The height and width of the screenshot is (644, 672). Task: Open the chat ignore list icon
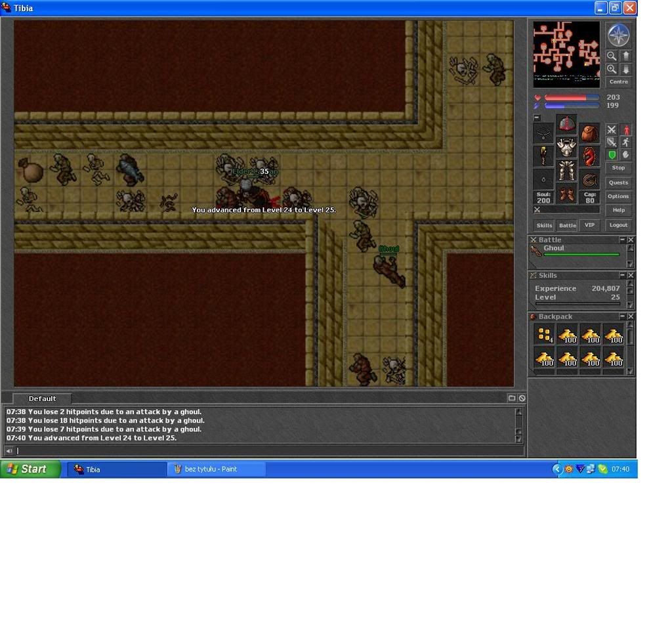point(522,398)
